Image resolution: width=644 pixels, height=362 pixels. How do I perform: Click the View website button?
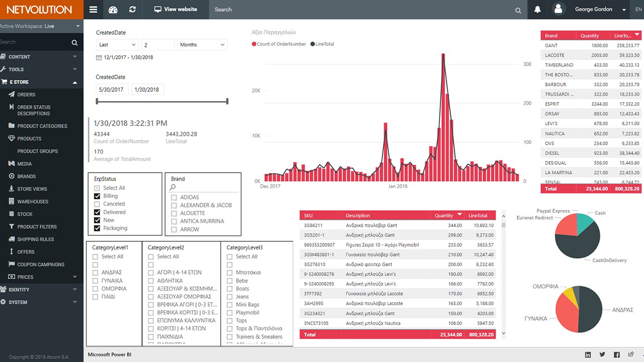[176, 9]
